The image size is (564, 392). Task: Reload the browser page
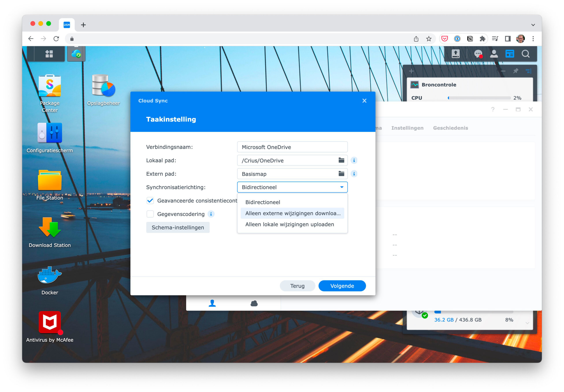(x=56, y=39)
